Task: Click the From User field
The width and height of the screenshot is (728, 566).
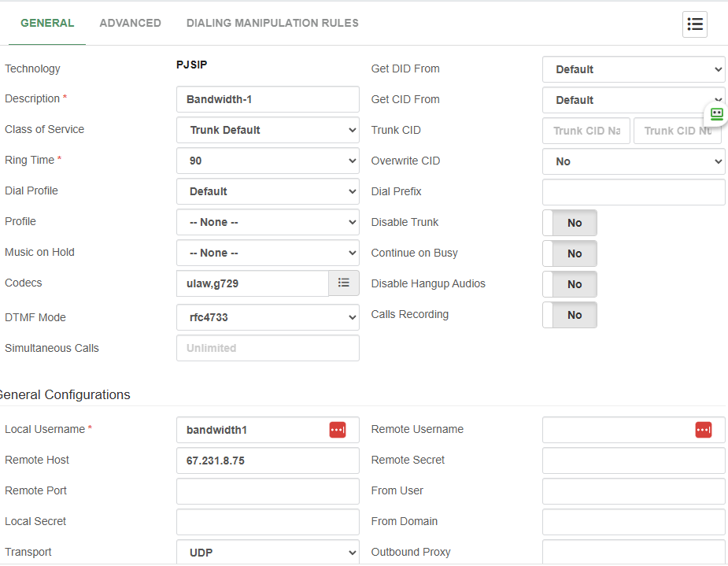Action: pyautogui.click(x=634, y=491)
